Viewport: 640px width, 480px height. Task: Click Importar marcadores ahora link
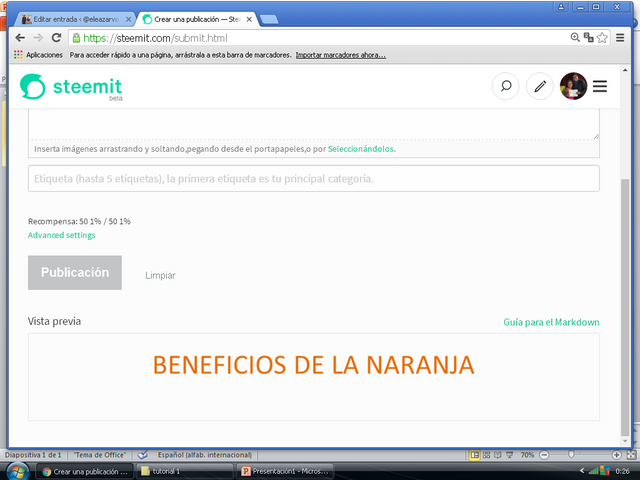point(340,55)
